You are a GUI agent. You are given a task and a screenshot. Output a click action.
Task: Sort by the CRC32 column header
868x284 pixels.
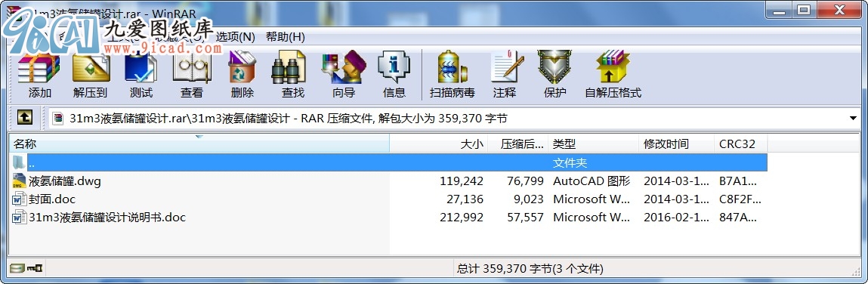pos(740,144)
